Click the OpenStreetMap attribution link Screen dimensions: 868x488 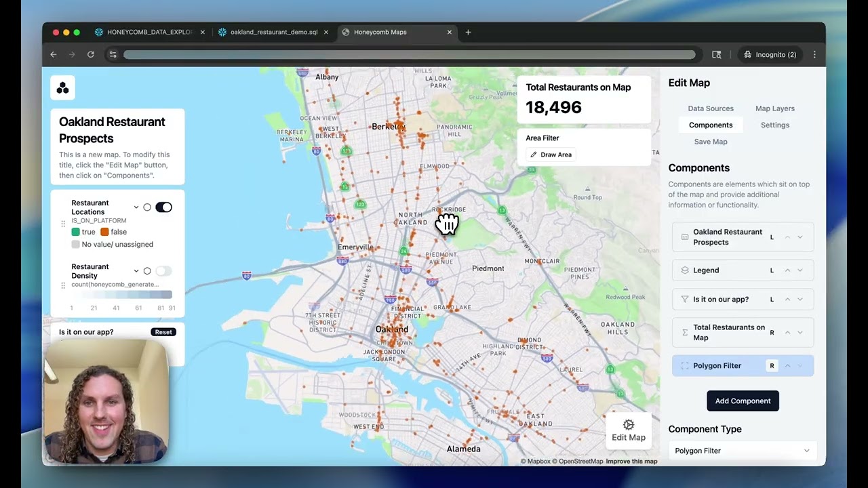point(577,462)
